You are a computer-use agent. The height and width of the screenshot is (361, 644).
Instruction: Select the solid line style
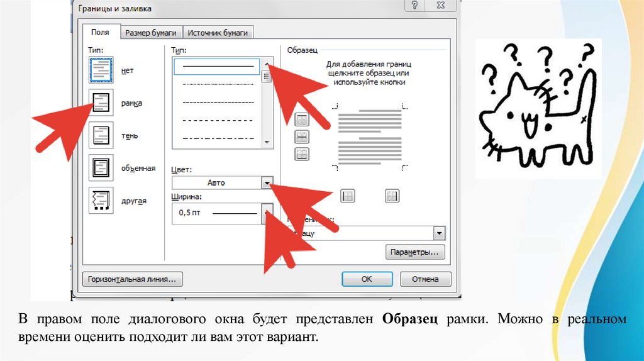(217, 66)
